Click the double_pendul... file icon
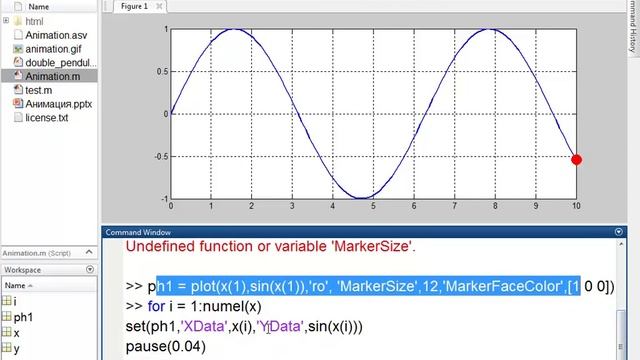The width and height of the screenshot is (640, 360). pyautogui.click(x=18, y=62)
